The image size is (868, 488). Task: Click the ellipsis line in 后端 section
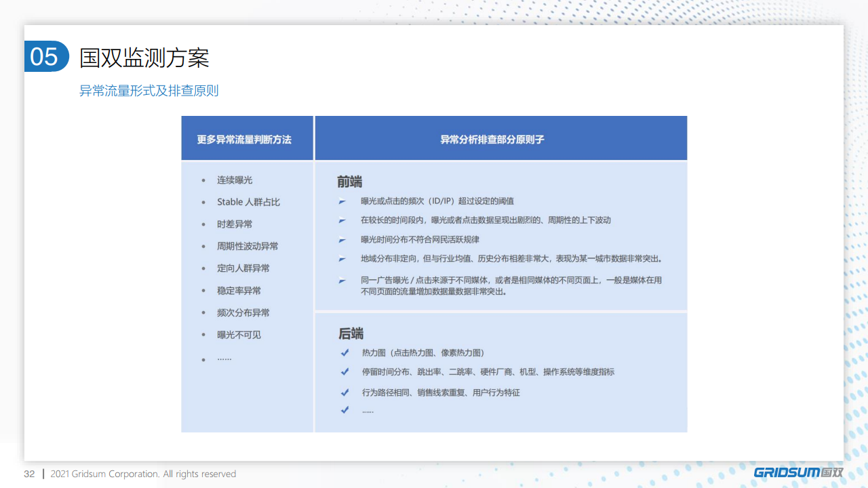368,411
